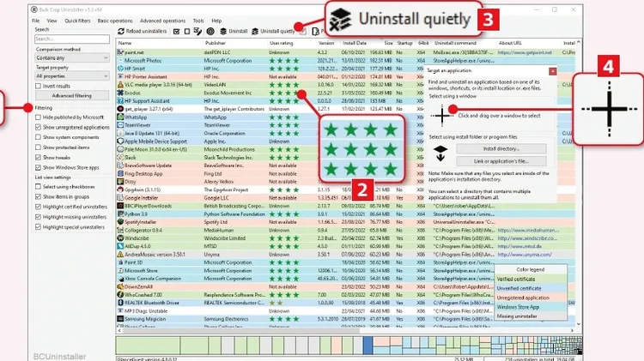Image resolution: width=644 pixels, height=361 pixels.
Task: Click the Install directory... button
Action: point(501,148)
